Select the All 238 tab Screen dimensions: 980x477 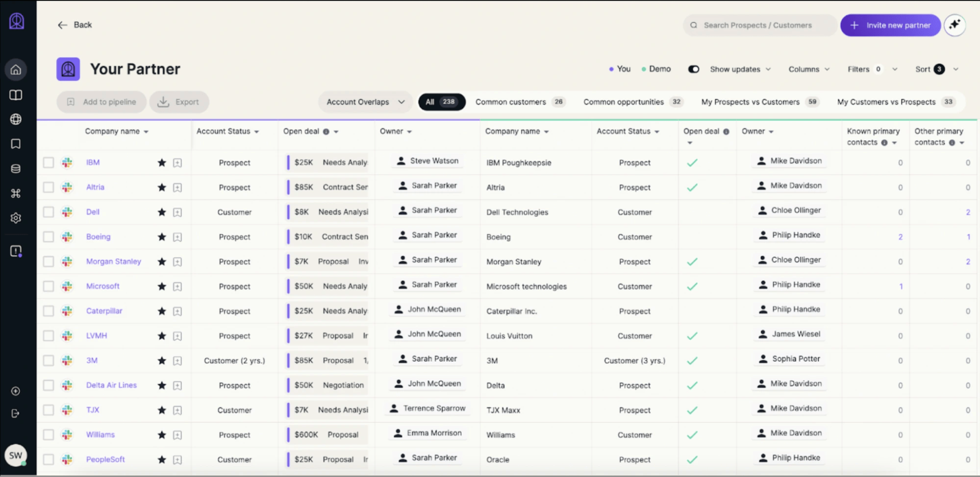(441, 102)
